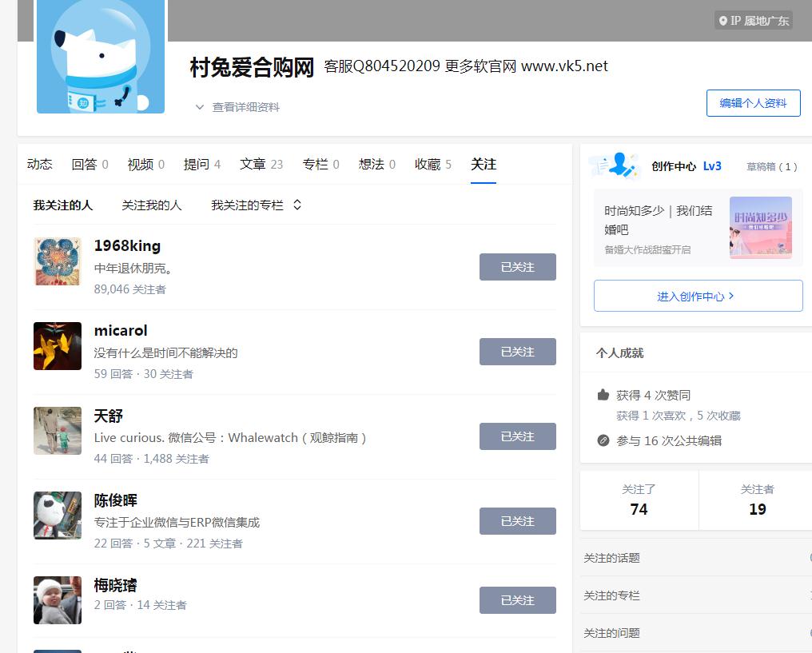
Task: Click the 1968king avatar image
Action: [58, 261]
